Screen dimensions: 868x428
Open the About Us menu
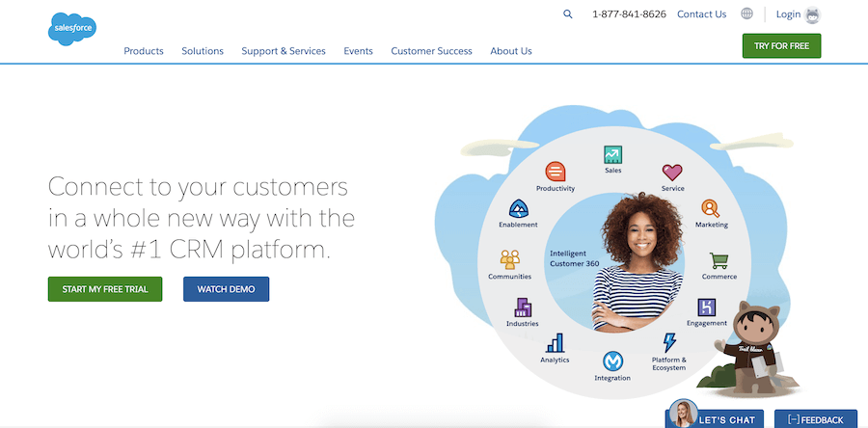[511, 51]
